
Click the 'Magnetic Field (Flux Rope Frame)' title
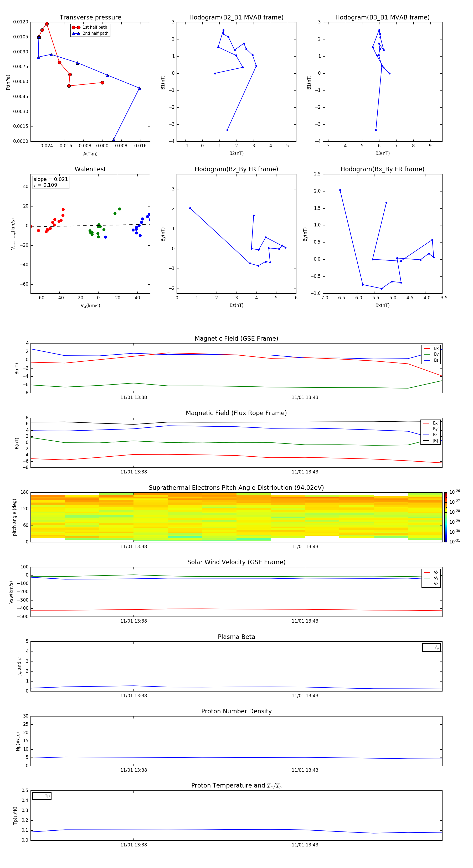click(236, 413)
